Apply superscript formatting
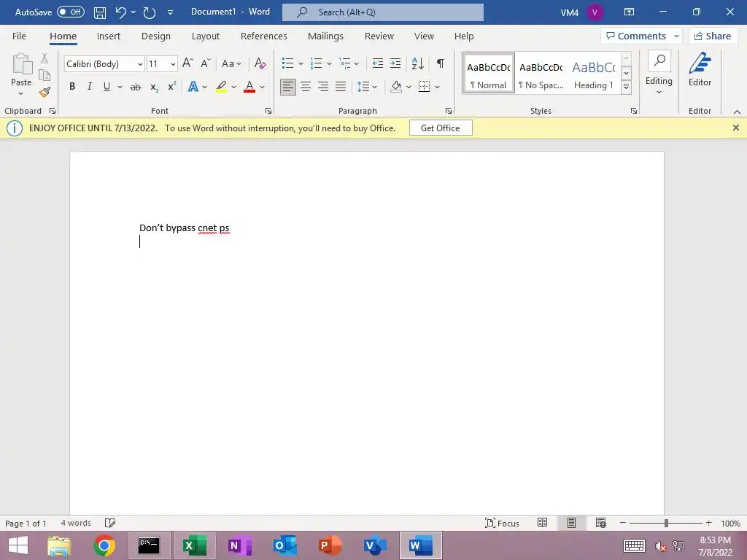 [171, 87]
